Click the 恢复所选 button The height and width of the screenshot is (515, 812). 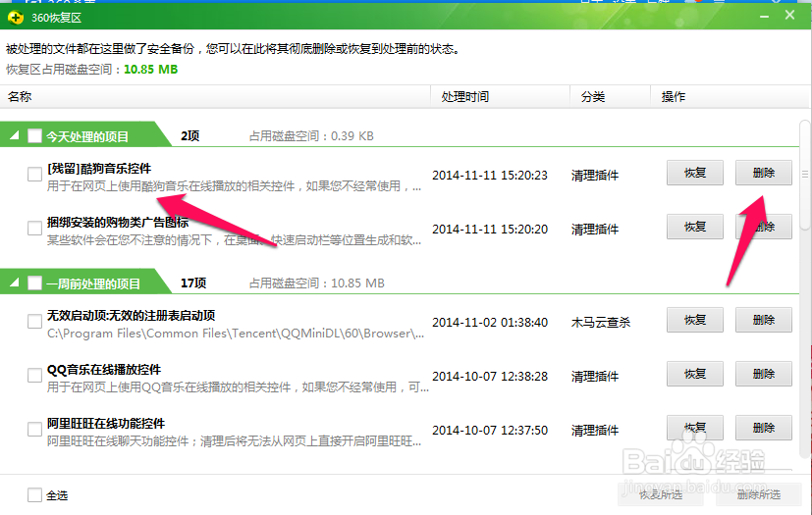[x=661, y=494]
